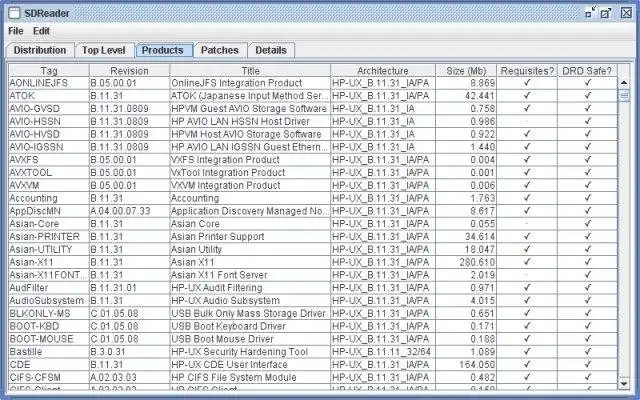Screen dimensions: 640x400
Task: Select the AppDiscMN tag cell
Action: [49, 211]
